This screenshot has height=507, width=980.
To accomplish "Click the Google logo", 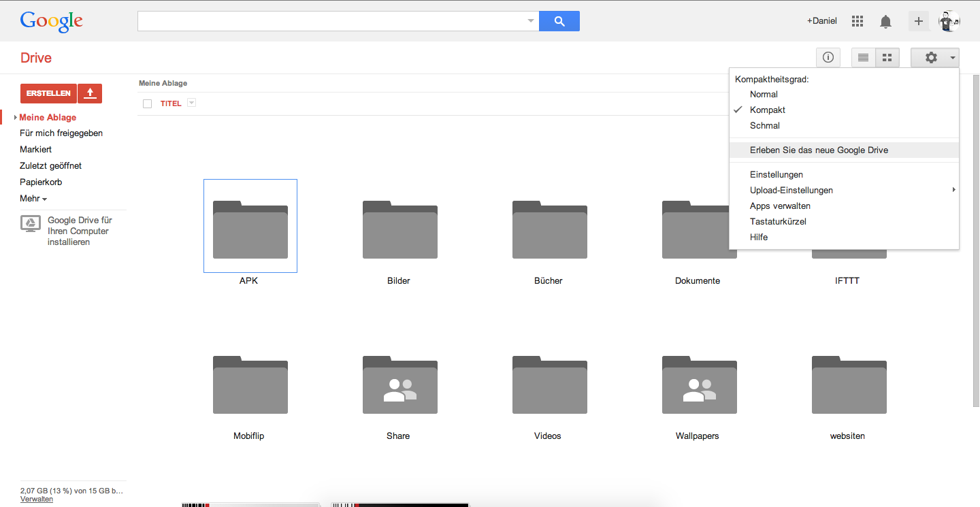I will (51, 21).
